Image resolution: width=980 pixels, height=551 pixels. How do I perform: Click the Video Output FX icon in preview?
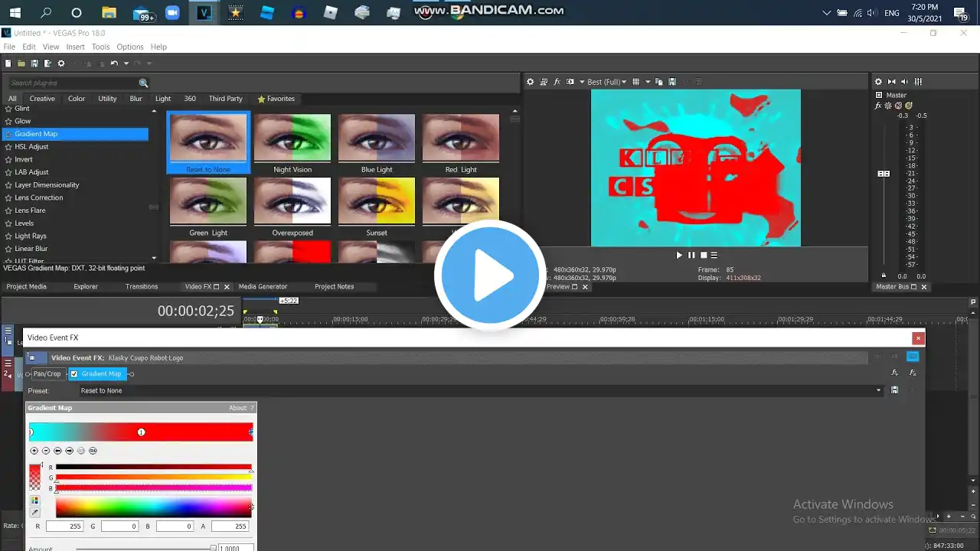tap(557, 82)
